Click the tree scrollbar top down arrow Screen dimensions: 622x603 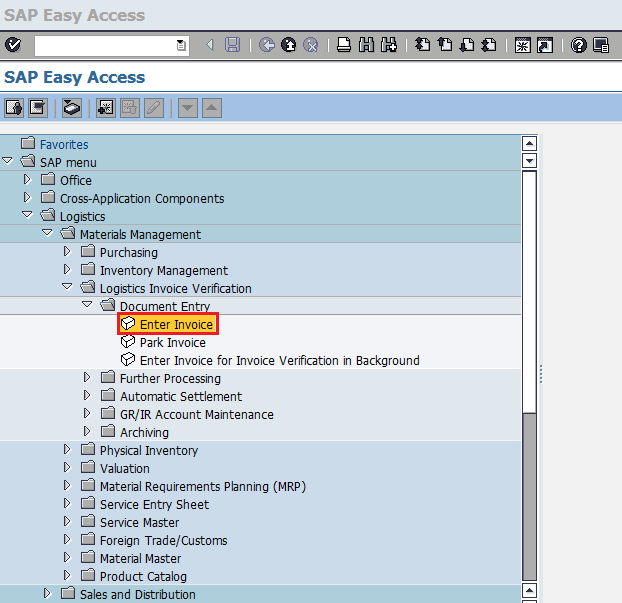pyautogui.click(x=529, y=161)
